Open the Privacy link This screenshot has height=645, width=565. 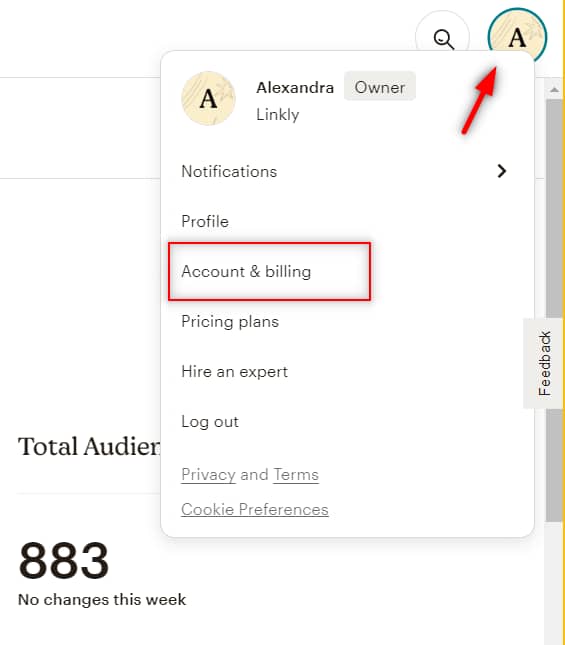click(208, 475)
